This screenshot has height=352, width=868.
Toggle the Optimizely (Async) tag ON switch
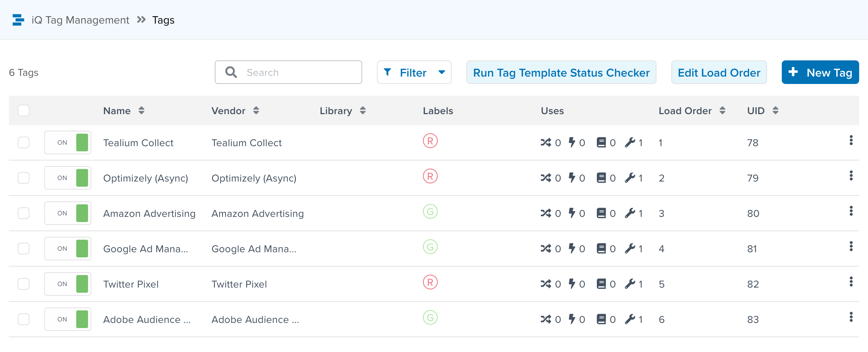point(68,178)
